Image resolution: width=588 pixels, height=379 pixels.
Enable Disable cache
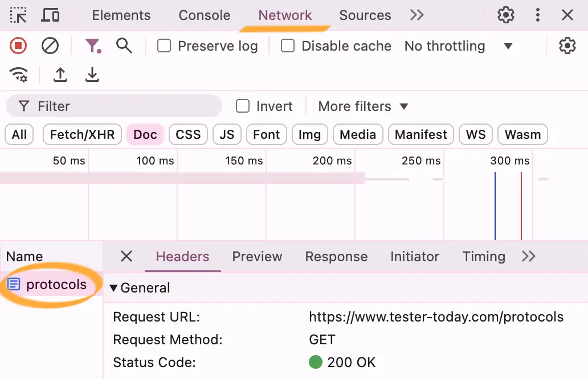pyautogui.click(x=287, y=46)
